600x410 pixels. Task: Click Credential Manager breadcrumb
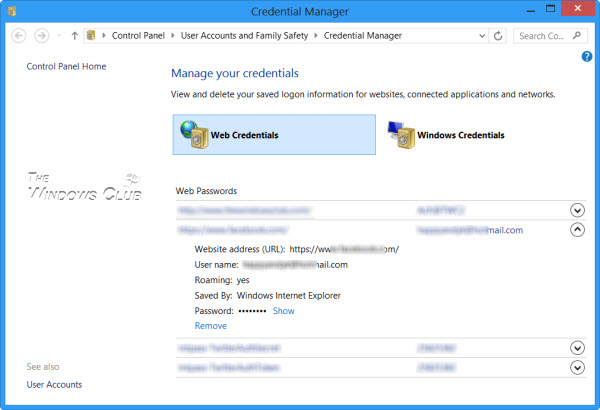[x=363, y=36]
